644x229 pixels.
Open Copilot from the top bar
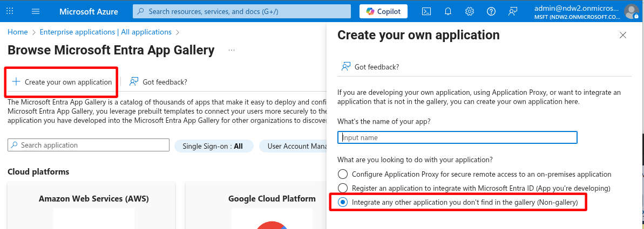(384, 11)
